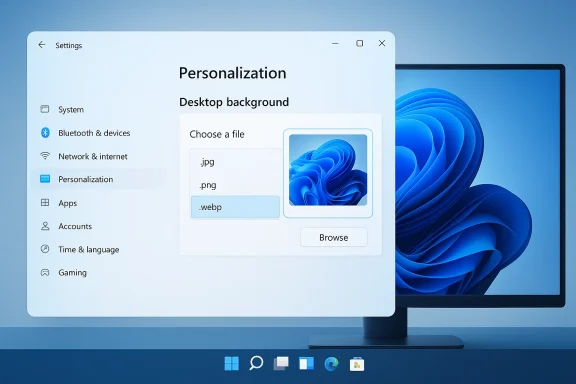Click the Browse button
Screen dimensions: 576x384
tap(334, 237)
